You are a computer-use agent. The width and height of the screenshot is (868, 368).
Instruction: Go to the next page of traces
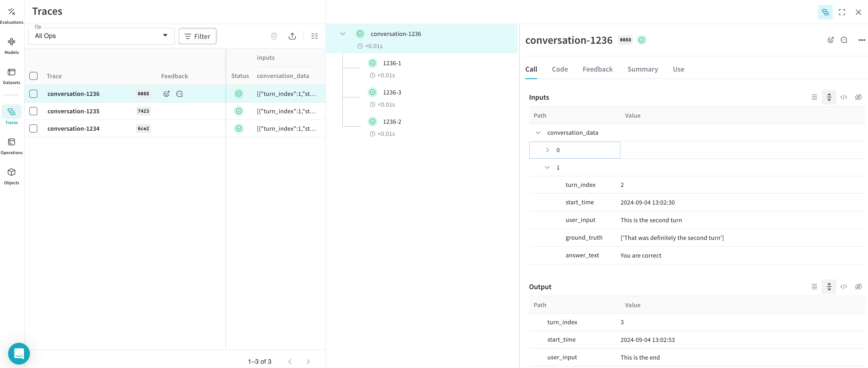pyautogui.click(x=308, y=362)
